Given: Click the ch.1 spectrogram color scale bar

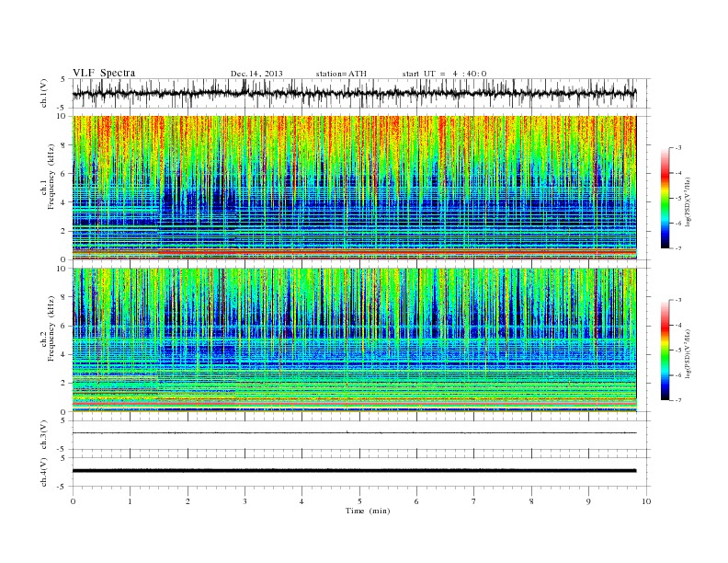Looking at the screenshot, I should [x=665, y=199].
